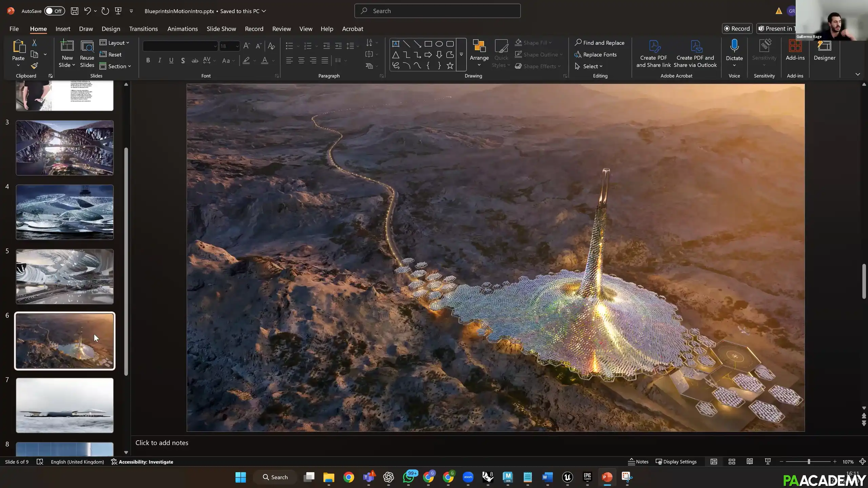Center align text icon
The width and height of the screenshot is (868, 488).
[x=301, y=60]
